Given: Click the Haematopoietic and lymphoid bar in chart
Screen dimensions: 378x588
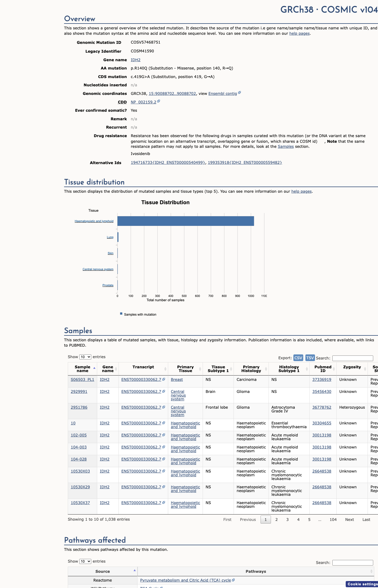Looking at the screenshot, I should click(x=186, y=221).
